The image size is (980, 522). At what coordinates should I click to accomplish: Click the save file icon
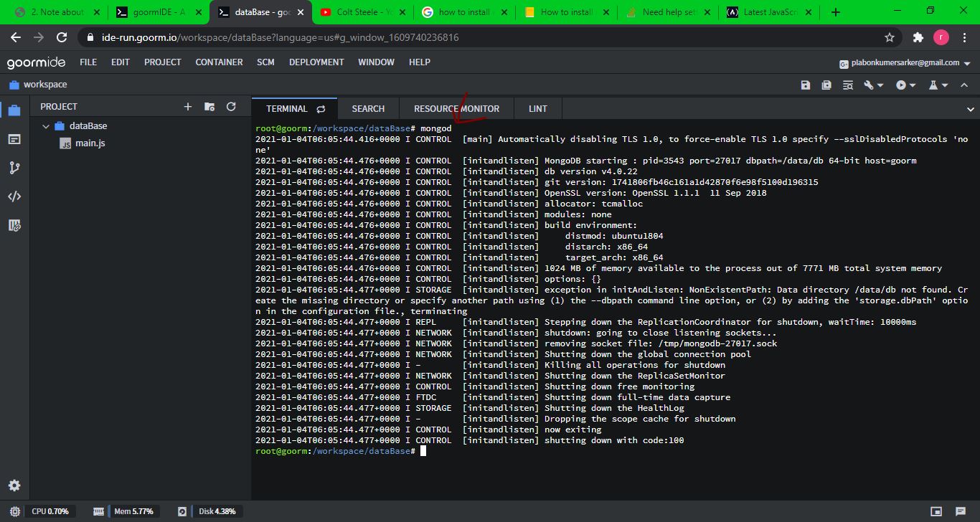pyautogui.click(x=806, y=85)
